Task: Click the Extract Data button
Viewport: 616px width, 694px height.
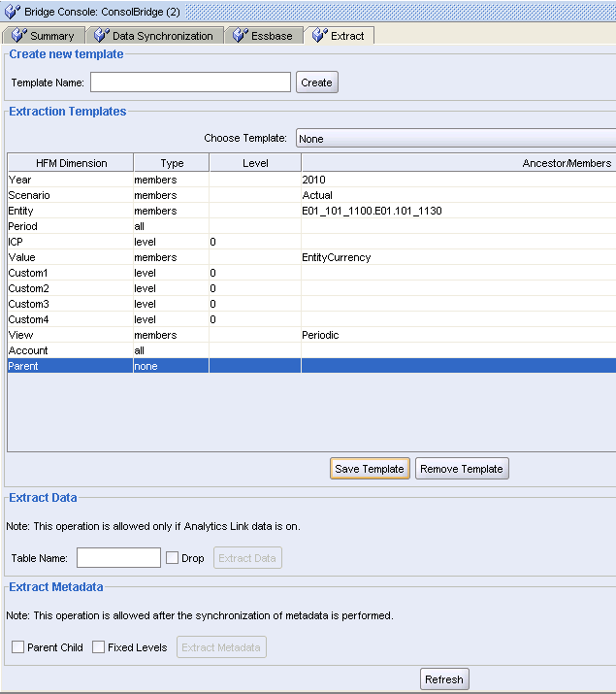Action: [x=247, y=558]
